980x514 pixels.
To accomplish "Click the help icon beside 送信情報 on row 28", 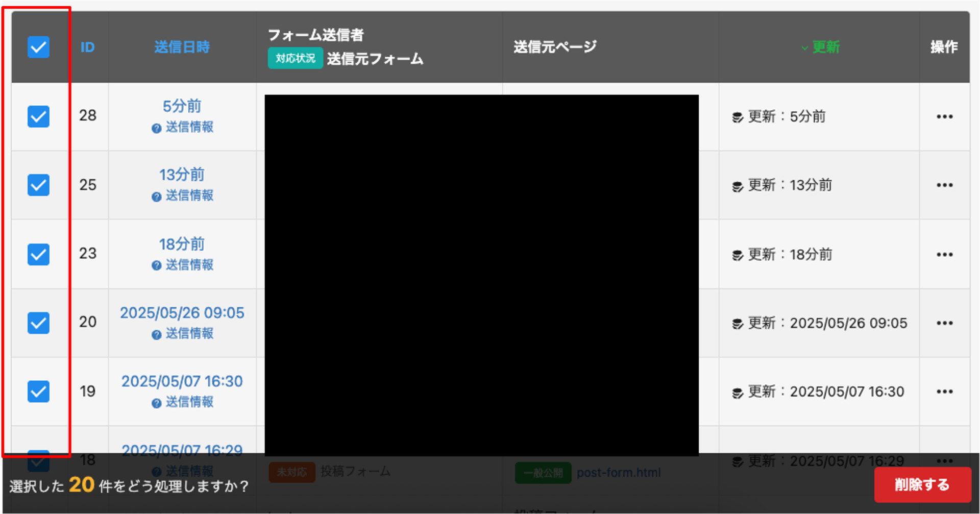I will [x=156, y=128].
